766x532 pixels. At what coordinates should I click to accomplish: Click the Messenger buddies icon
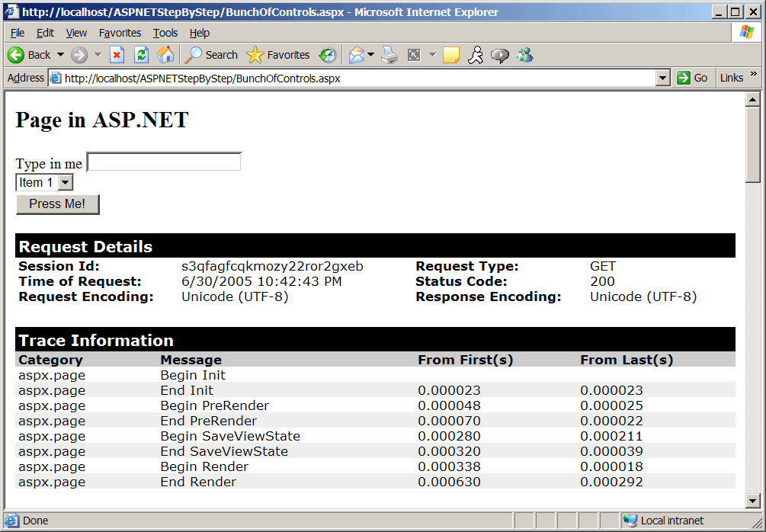pyautogui.click(x=524, y=55)
